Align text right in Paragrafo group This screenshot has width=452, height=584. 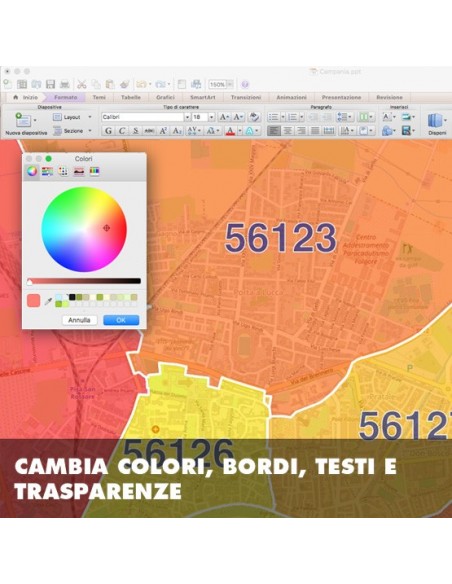[301, 131]
